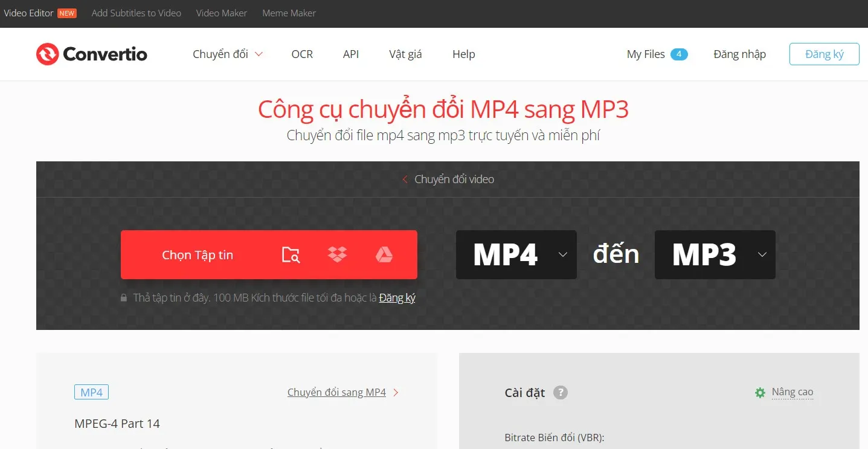This screenshot has height=449, width=868.
Task: Go to the Vật giá pricing page
Action: [x=405, y=54]
